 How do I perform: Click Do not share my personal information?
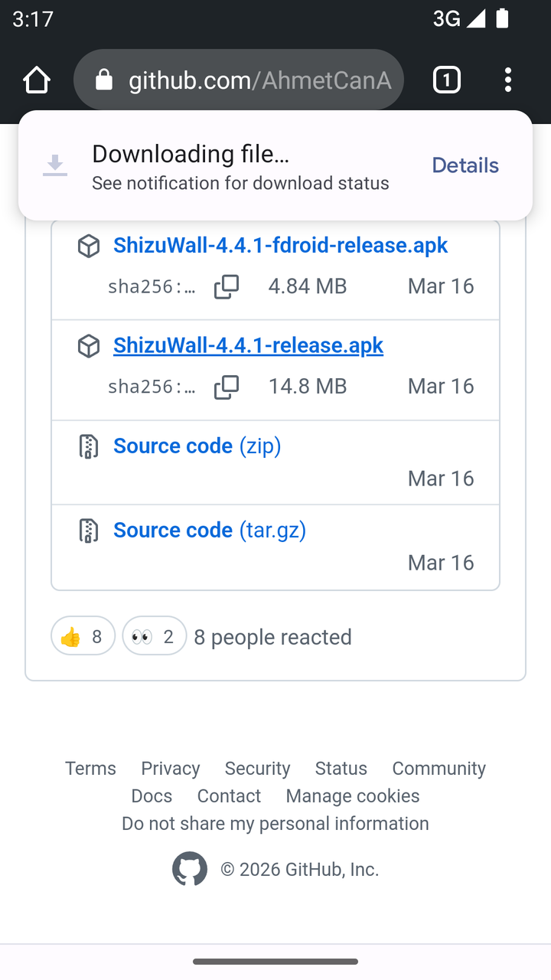[275, 823]
